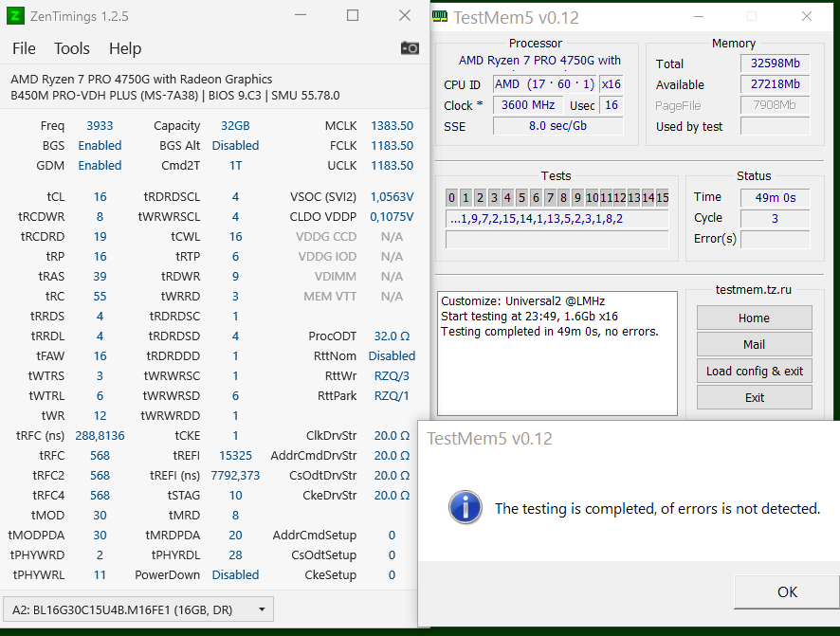Screen dimensions: 840x636
Task: Click the Usec value 16 field
Action: tap(612, 105)
